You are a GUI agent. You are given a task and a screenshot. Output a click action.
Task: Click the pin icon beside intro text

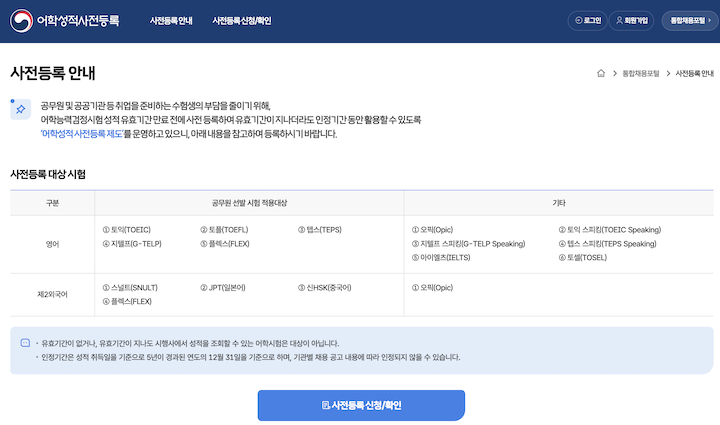(21, 109)
